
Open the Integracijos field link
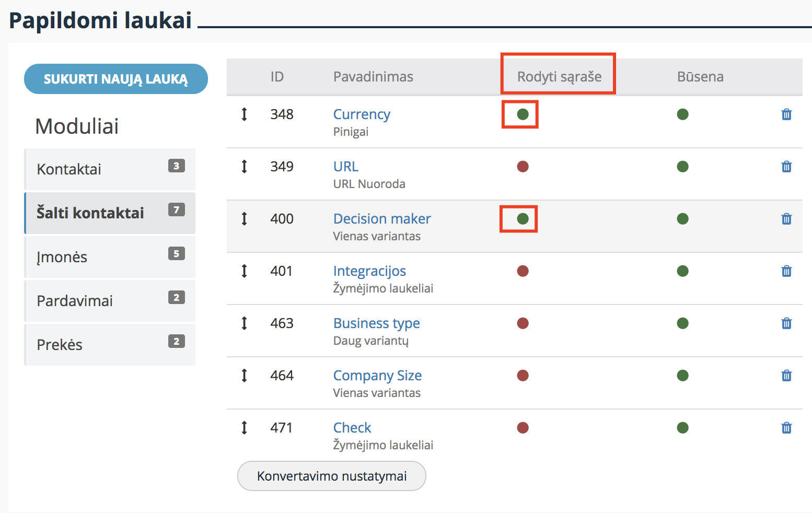tap(369, 271)
